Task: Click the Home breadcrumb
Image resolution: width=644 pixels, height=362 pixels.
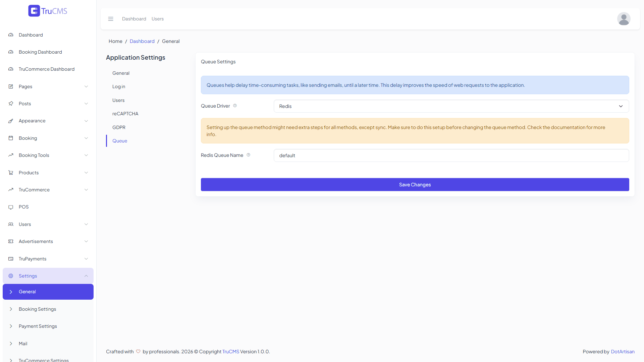Action: click(x=115, y=41)
